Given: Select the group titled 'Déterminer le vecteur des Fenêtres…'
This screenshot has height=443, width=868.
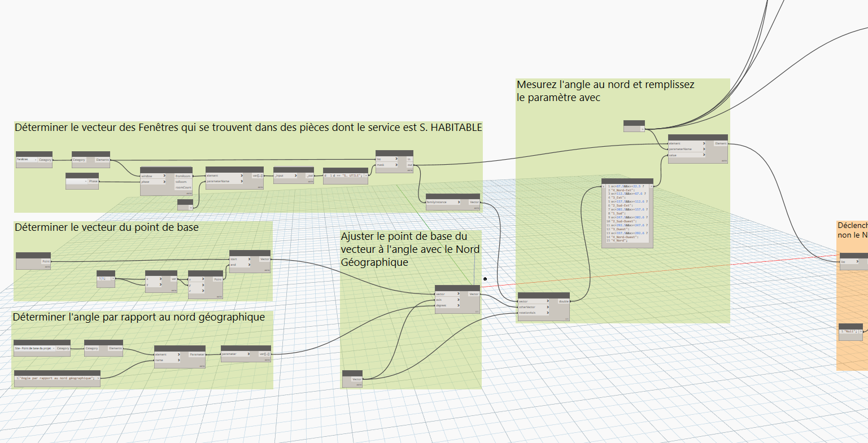Looking at the screenshot, I should [248, 128].
